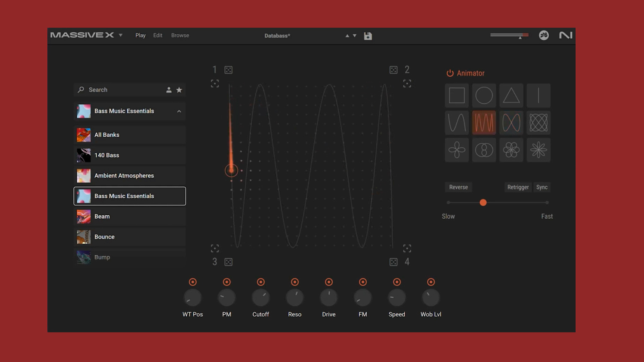The image size is (644, 362).
Task: Filter favorites with the star icon
Action: pyautogui.click(x=179, y=90)
